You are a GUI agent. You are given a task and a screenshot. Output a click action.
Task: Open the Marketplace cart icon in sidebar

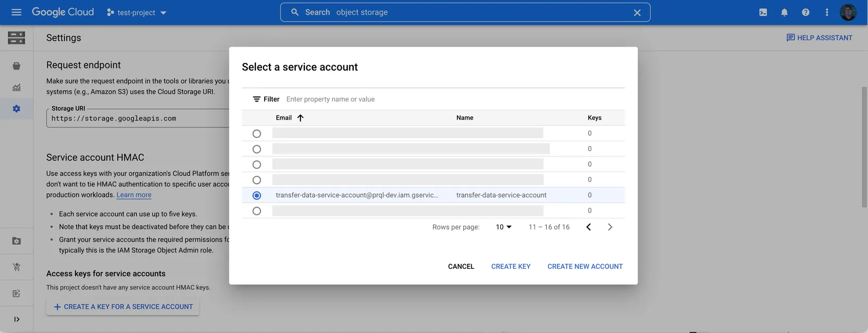pyautogui.click(x=16, y=267)
